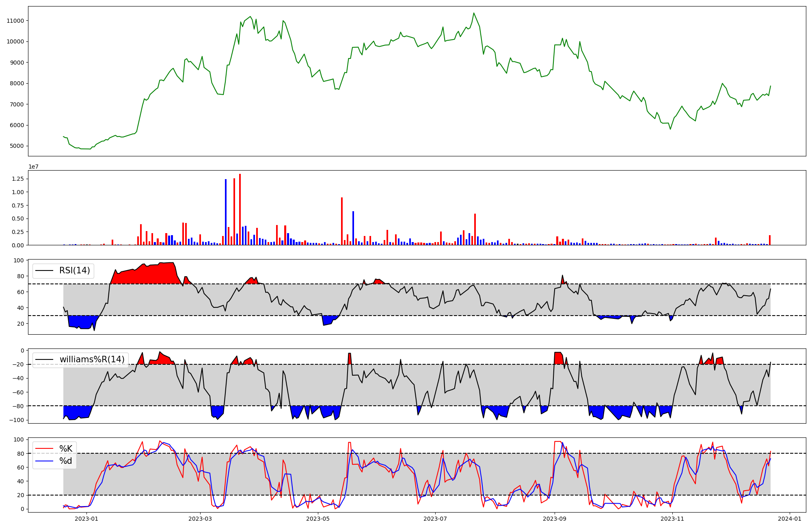Click the tallest red volume bar
The image size is (812, 528).
click(240, 209)
